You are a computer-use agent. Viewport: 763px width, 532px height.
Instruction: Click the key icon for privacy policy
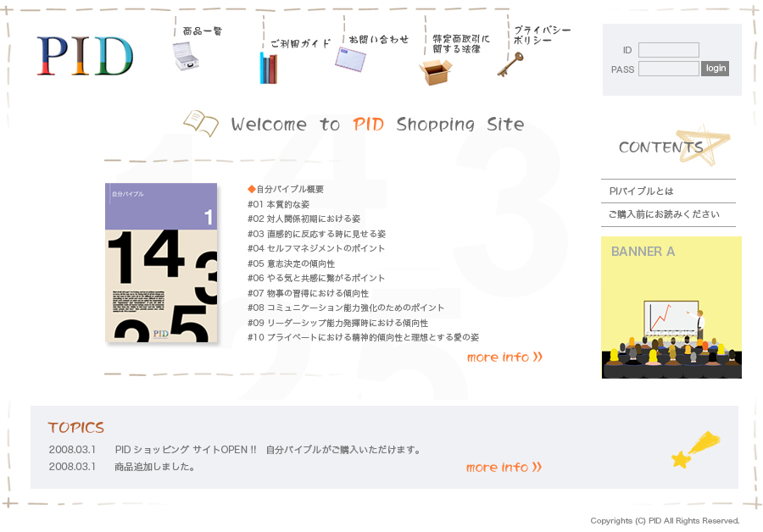[510, 64]
